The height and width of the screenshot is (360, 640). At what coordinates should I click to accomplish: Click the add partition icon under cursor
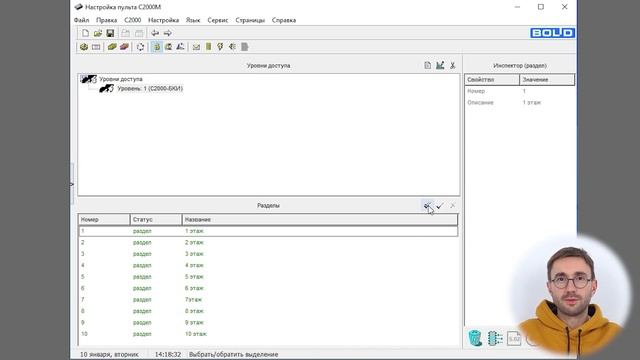tap(427, 205)
